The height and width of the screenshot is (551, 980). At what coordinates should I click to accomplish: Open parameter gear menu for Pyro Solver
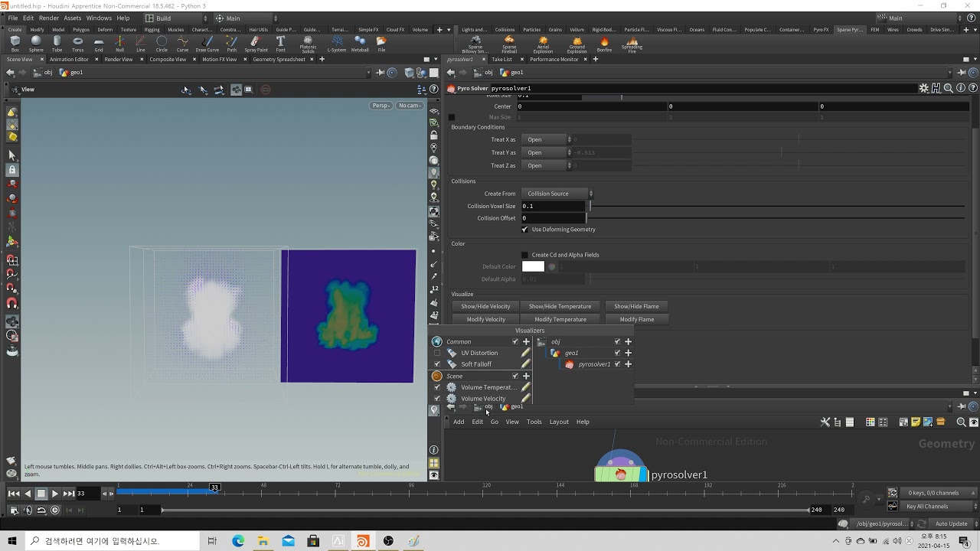(924, 88)
